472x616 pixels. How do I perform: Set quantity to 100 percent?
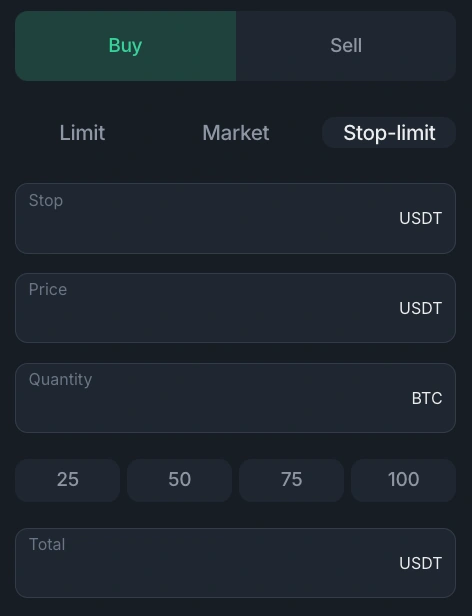[x=404, y=480]
